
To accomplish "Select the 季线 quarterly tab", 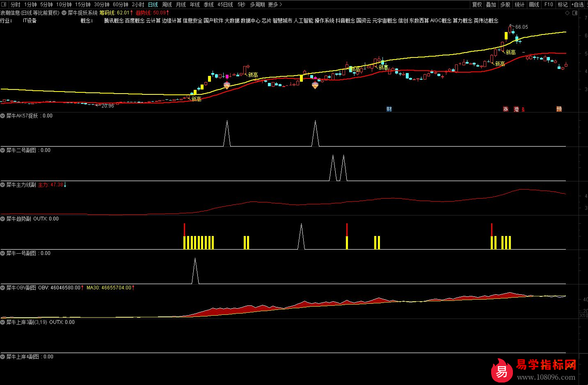I will click(x=209, y=5).
